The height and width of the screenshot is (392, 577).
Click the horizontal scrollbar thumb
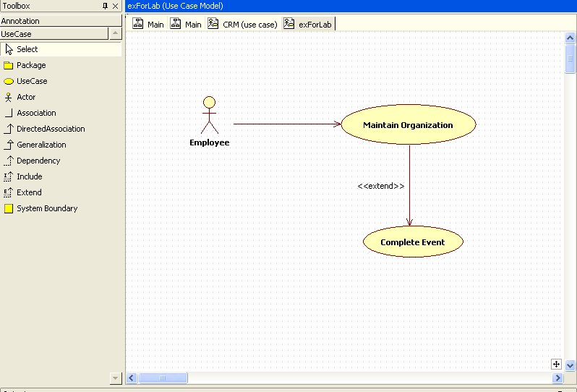163,378
